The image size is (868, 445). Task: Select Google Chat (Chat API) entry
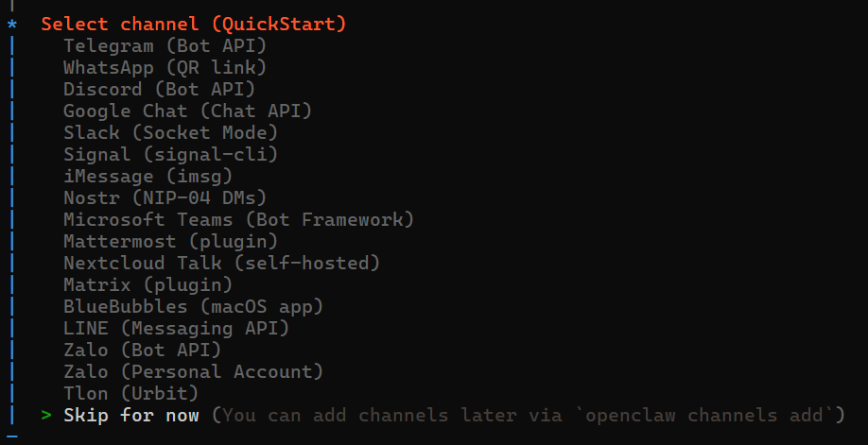pos(187,111)
